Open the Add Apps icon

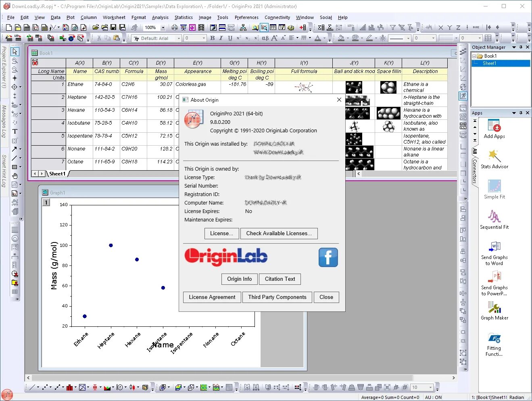tap(494, 129)
